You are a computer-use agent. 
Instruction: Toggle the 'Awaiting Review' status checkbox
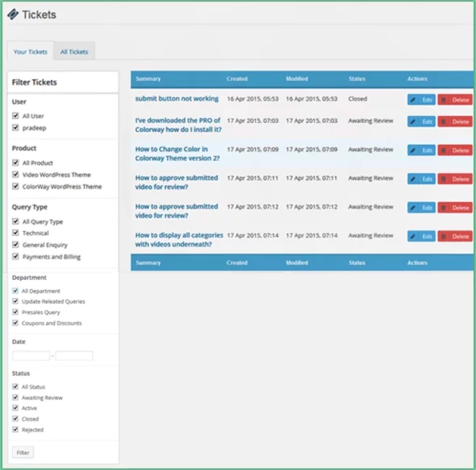coord(15,398)
